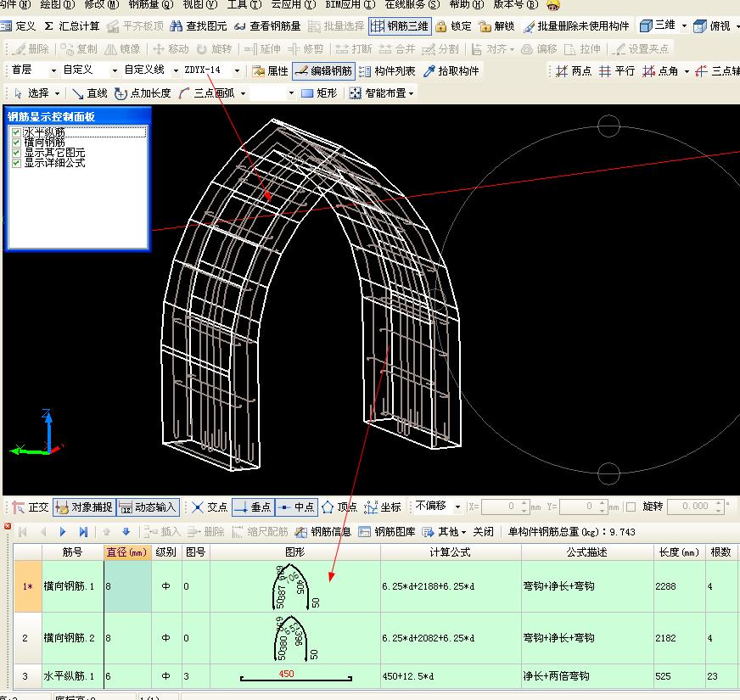Image resolution: width=740 pixels, height=700 pixels.
Task: Toggle the 顶点 snap button
Action: point(339,507)
